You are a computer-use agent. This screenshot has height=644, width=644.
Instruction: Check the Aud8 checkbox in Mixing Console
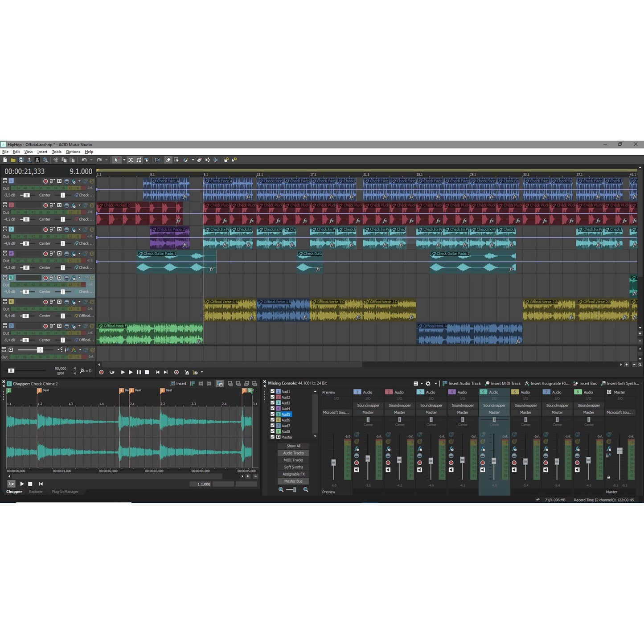coord(272,431)
